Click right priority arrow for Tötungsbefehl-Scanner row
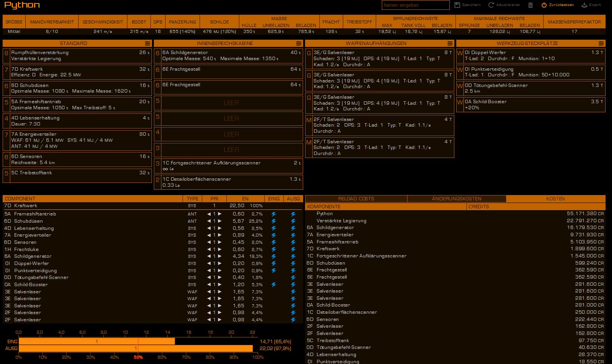The height and width of the screenshot is (364, 612). click(x=220, y=277)
